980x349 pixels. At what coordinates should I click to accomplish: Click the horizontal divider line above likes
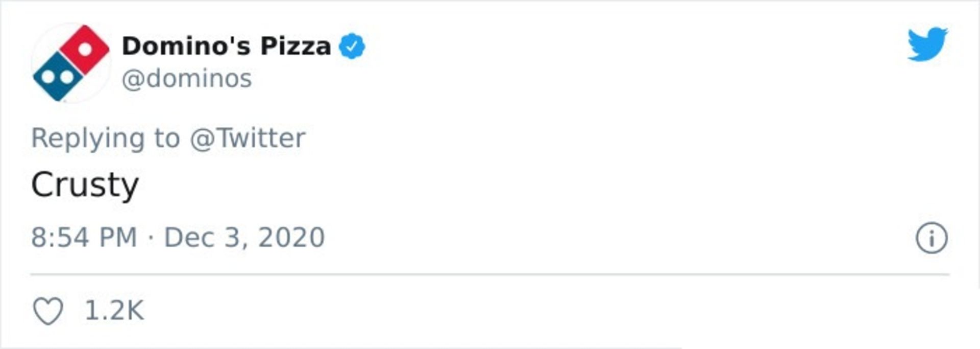pyautogui.click(x=490, y=274)
